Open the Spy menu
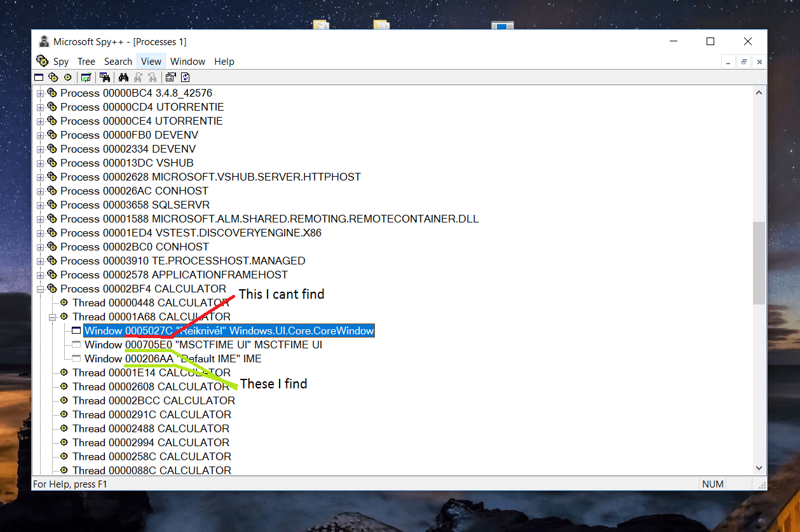This screenshot has width=800, height=532. click(x=61, y=62)
